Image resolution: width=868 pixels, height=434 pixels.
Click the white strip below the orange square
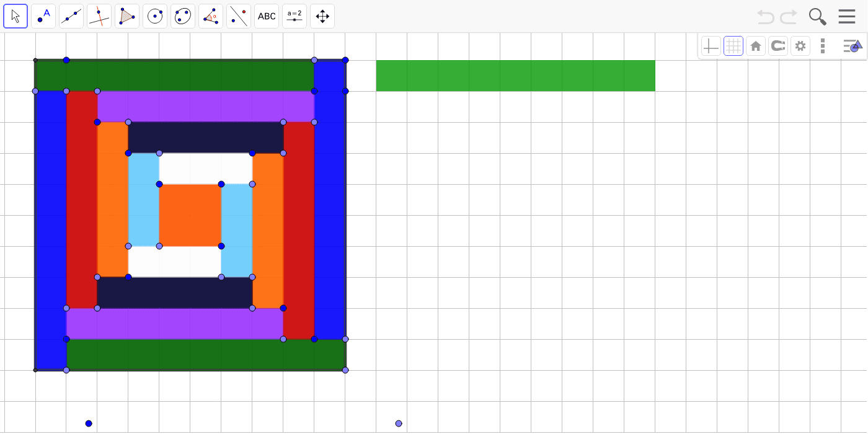[x=175, y=262]
